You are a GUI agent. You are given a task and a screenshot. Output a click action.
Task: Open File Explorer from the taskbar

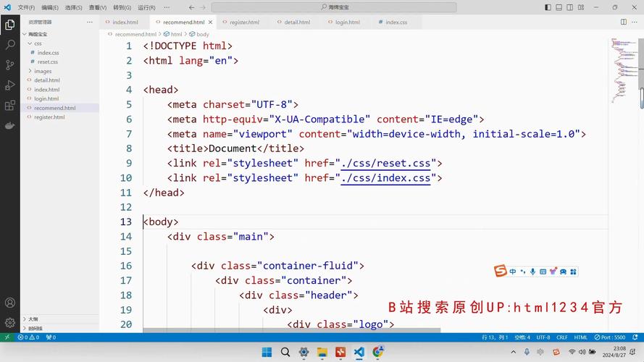(322, 352)
